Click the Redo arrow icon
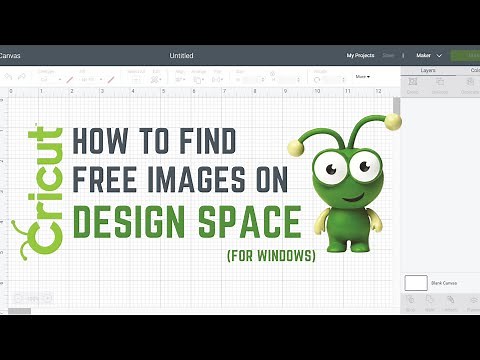Viewport: 480px width, 360px height. 22,77
